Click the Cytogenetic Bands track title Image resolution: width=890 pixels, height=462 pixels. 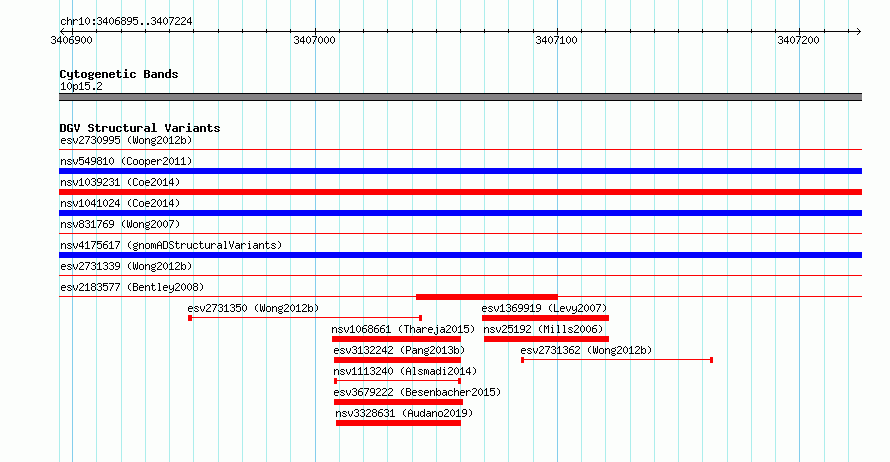[x=119, y=74]
